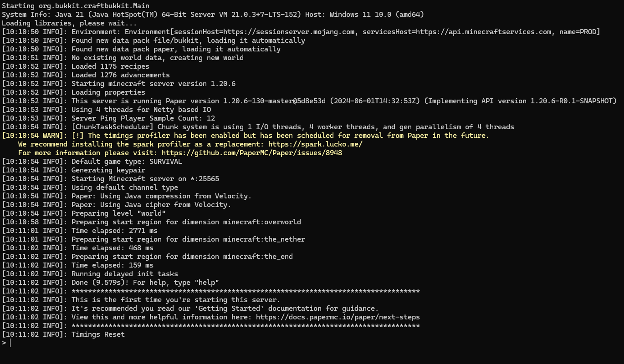Open the docs.papermc.io next-steps link
This screenshot has height=364, width=624.
338,317
